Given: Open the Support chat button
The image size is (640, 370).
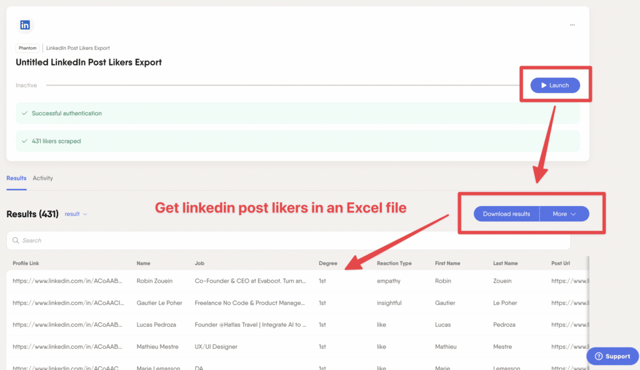Looking at the screenshot, I should click(x=613, y=356).
